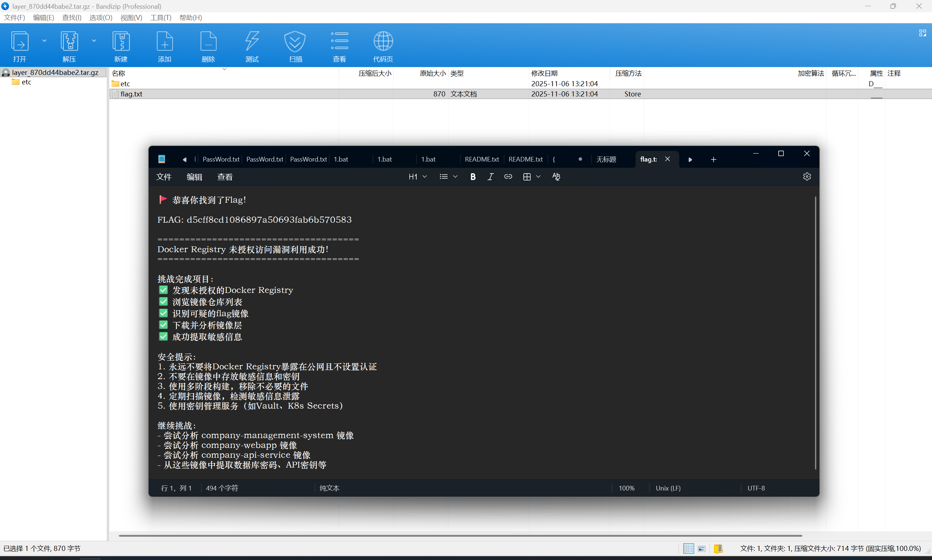
Task: Switch to the details list view icon
Action: point(688,548)
